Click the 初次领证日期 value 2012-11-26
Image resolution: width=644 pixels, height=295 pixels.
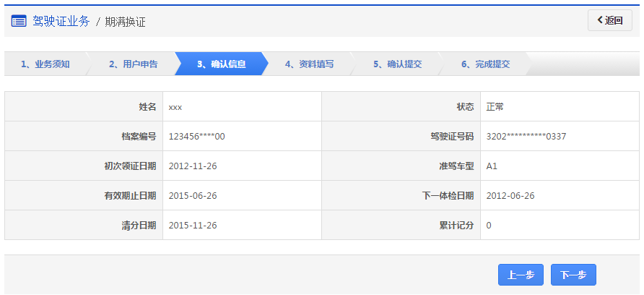(x=193, y=166)
